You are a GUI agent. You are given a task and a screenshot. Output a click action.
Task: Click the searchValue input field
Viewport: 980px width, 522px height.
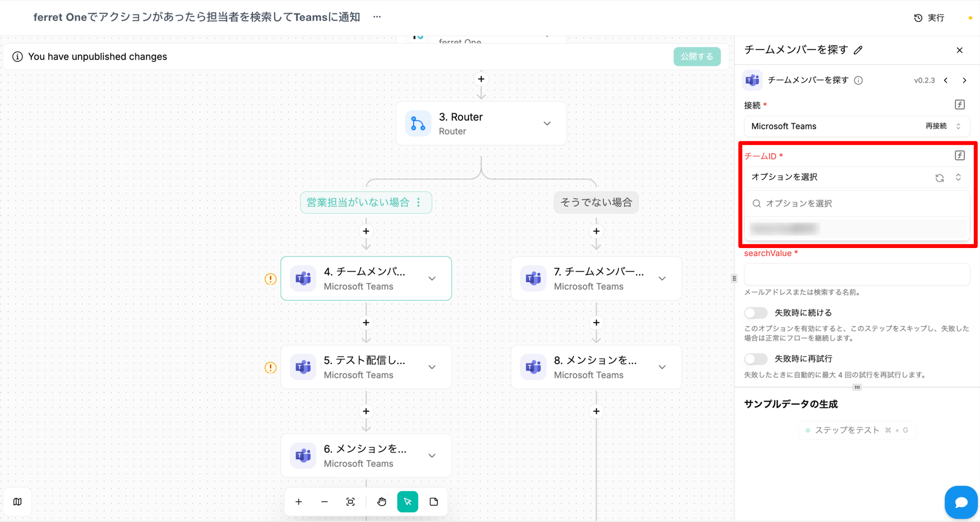(x=857, y=274)
